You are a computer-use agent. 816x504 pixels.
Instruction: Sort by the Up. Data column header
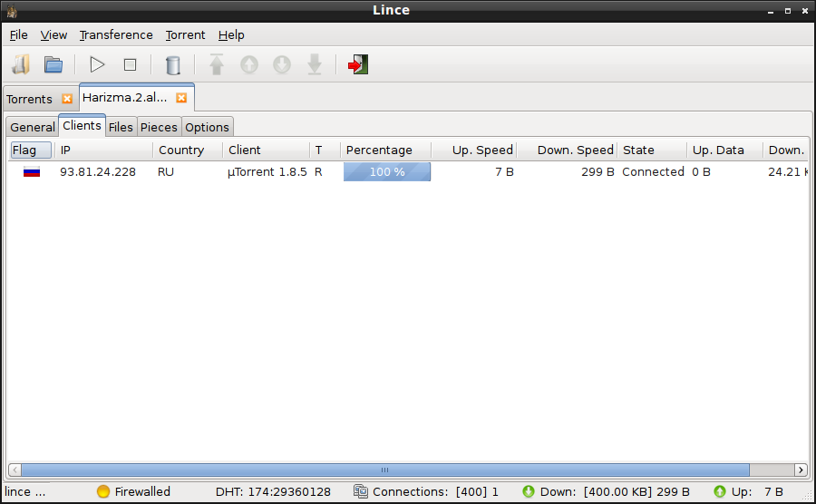(725, 150)
